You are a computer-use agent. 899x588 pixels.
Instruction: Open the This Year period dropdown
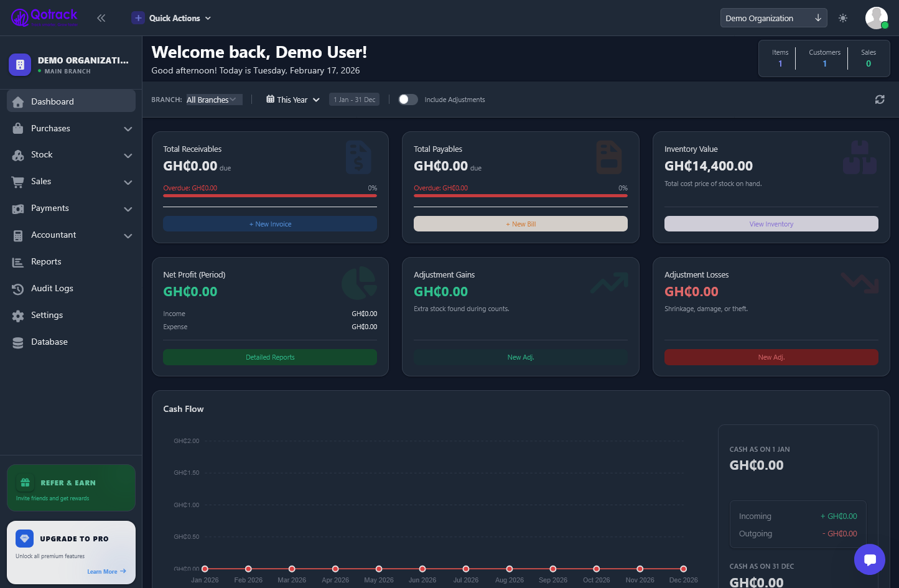[x=293, y=100]
